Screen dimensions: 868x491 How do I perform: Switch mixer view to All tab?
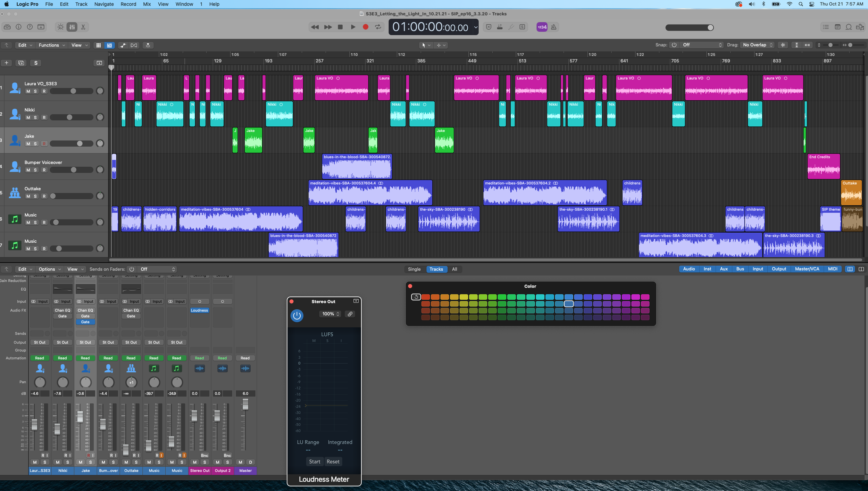pyautogui.click(x=454, y=269)
